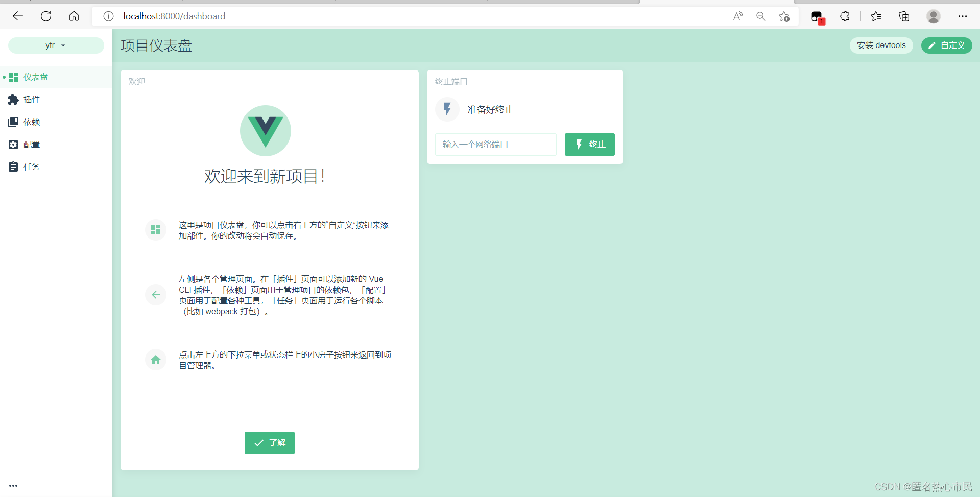The image size is (980, 497).
Task: Click 安装 devtools button
Action: (x=881, y=45)
